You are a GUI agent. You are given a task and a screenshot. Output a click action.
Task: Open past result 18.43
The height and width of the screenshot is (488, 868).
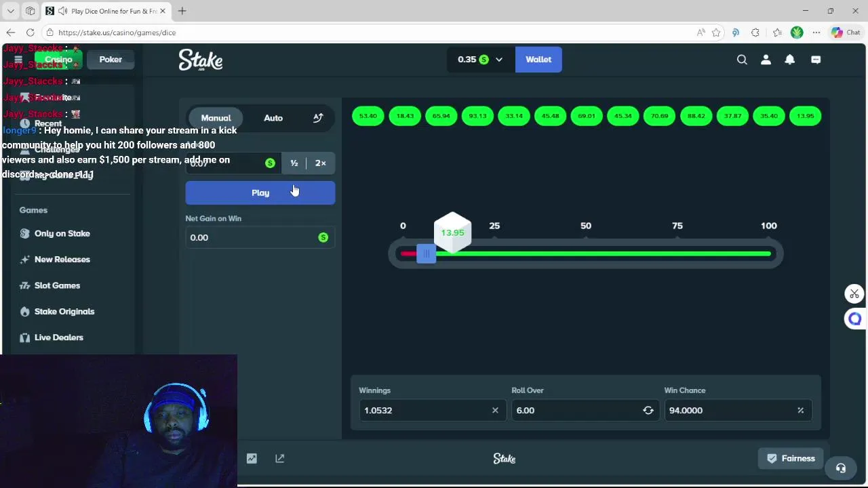[405, 116]
